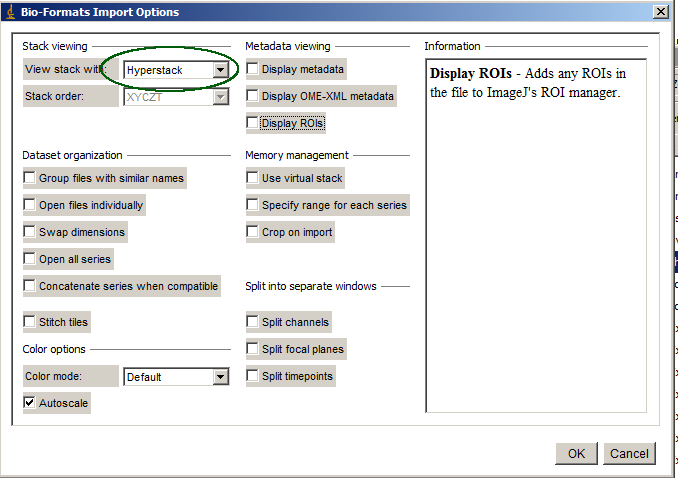Click the Cancel button
The image size is (678, 478).
point(629,453)
